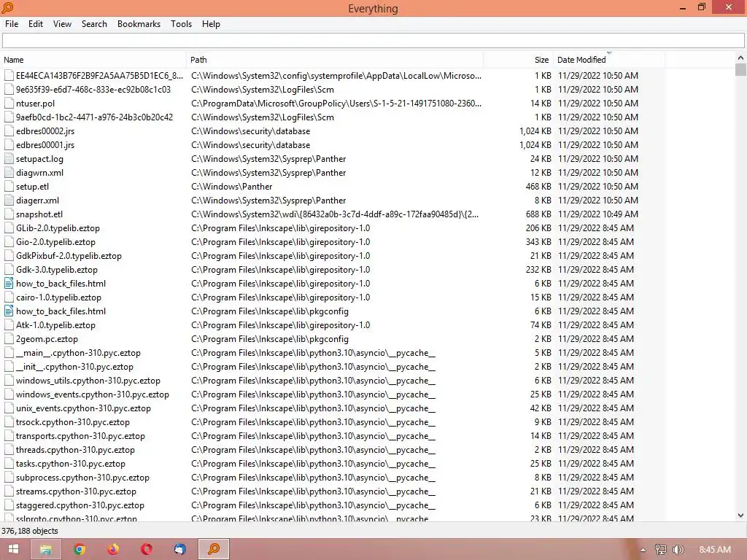
Task: Open the volume speaker tray icon
Action: click(678, 550)
